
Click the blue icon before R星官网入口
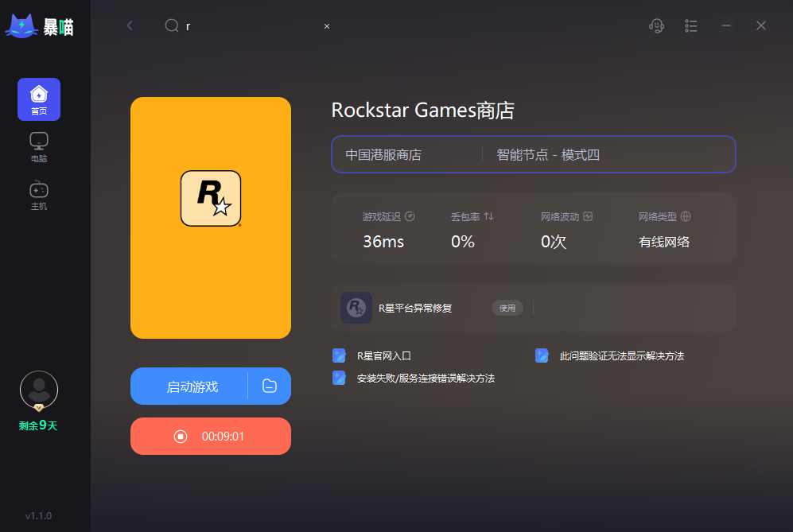[x=339, y=356]
